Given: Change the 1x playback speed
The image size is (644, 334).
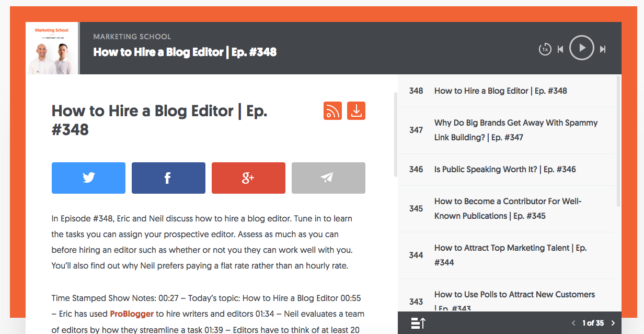Looking at the screenshot, I should pos(545,49).
